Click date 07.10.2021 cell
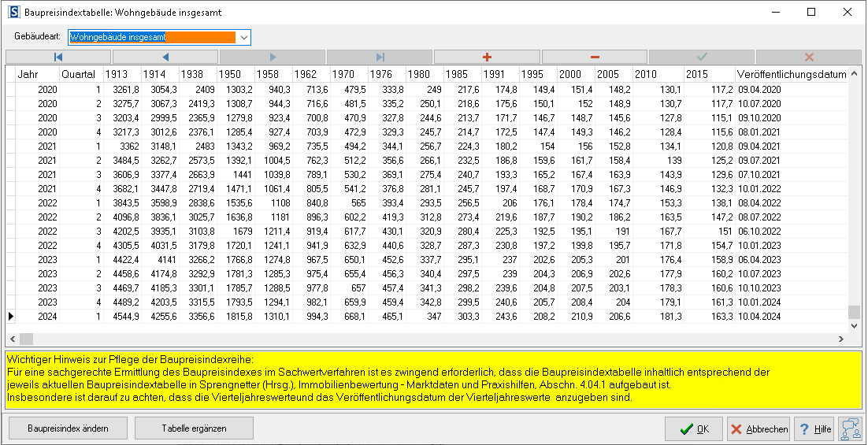 click(x=792, y=175)
